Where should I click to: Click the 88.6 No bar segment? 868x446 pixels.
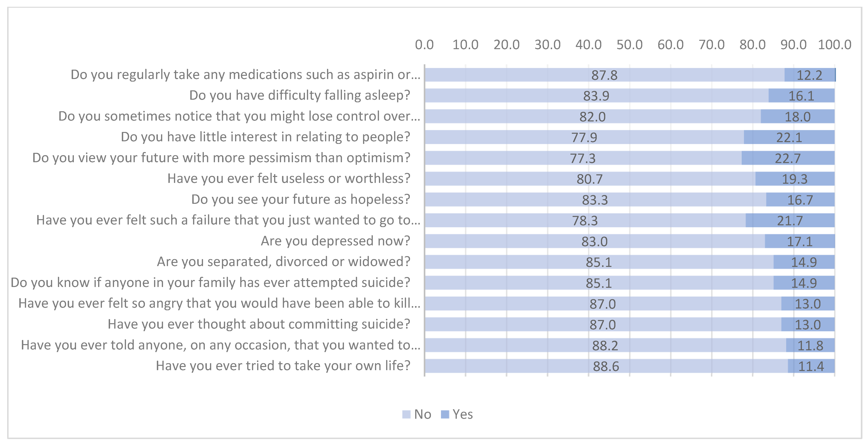pos(606,366)
